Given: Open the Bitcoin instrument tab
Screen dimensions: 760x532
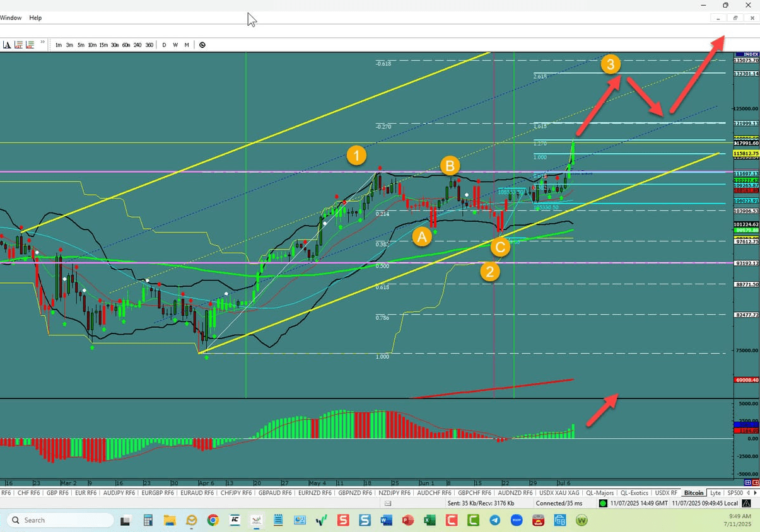Looking at the screenshot, I should 693,492.
